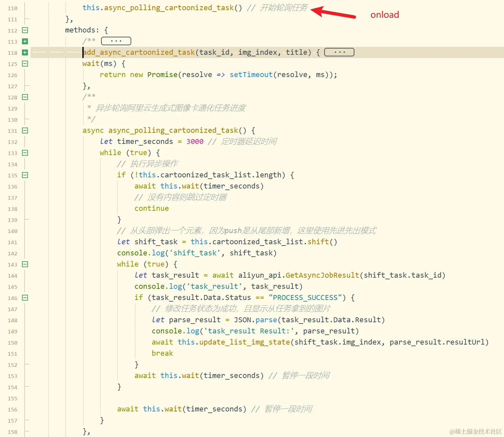
Task: Click the "PROCESS_SUCCESS" string
Action: click(305, 297)
